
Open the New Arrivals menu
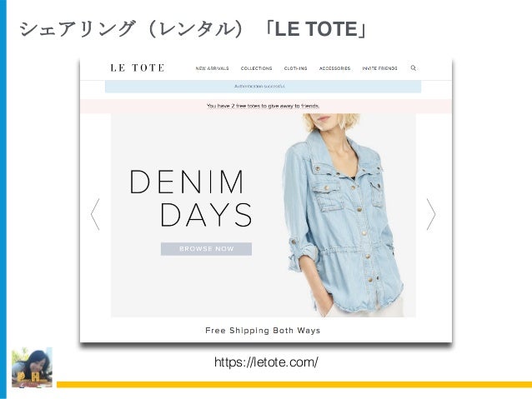pyautogui.click(x=212, y=68)
